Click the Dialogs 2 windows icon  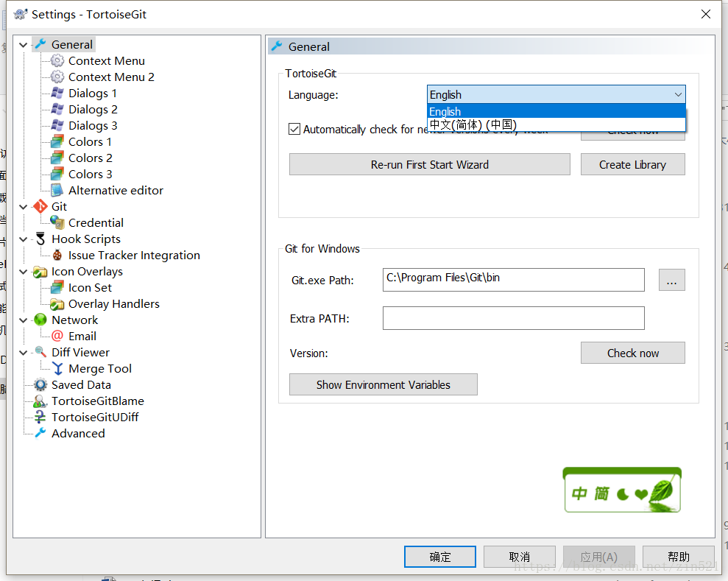click(x=57, y=110)
